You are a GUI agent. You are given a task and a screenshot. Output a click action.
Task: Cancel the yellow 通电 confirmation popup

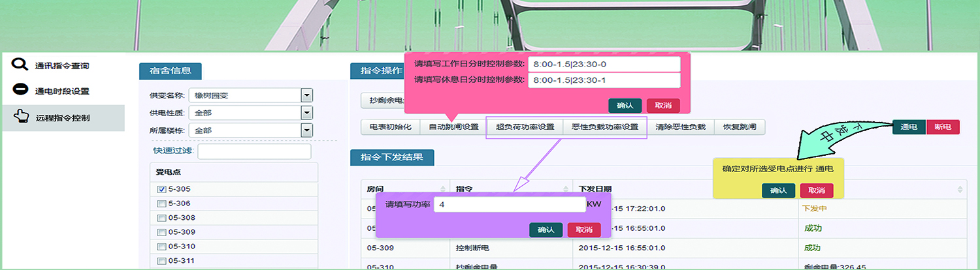(x=817, y=190)
